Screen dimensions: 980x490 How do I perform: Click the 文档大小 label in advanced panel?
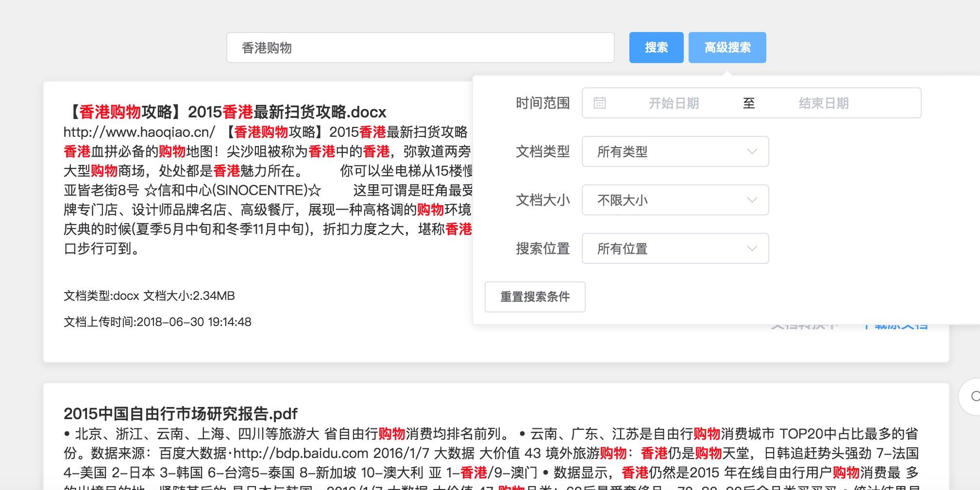point(542,200)
